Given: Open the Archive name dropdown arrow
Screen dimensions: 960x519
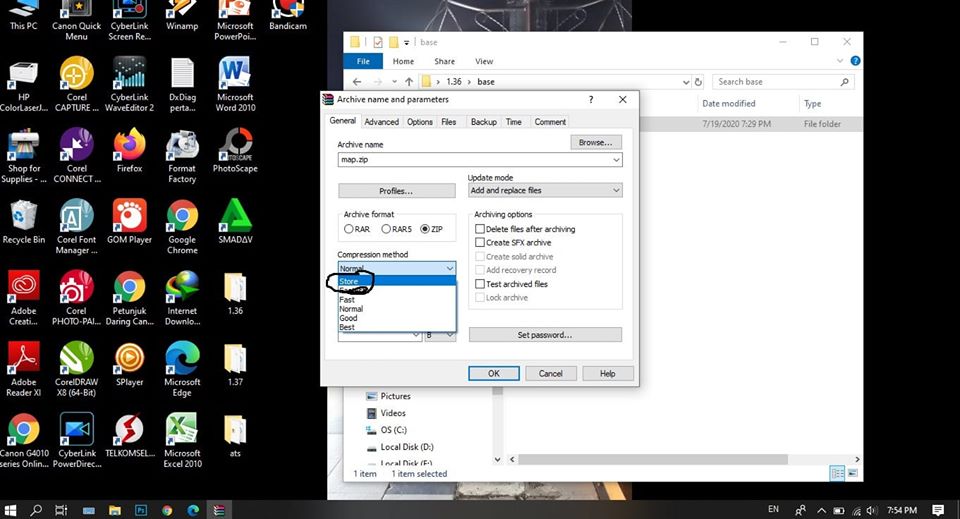Looking at the screenshot, I should point(616,160).
